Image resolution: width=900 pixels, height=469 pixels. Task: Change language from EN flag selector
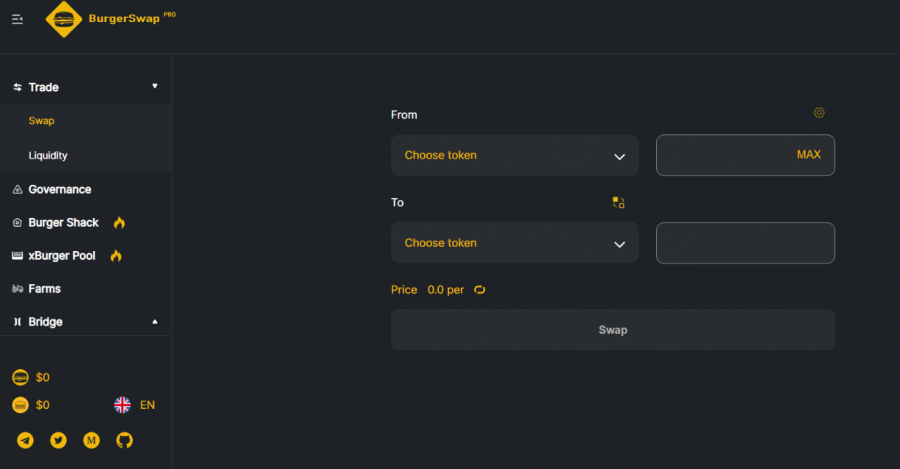coord(134,405)
